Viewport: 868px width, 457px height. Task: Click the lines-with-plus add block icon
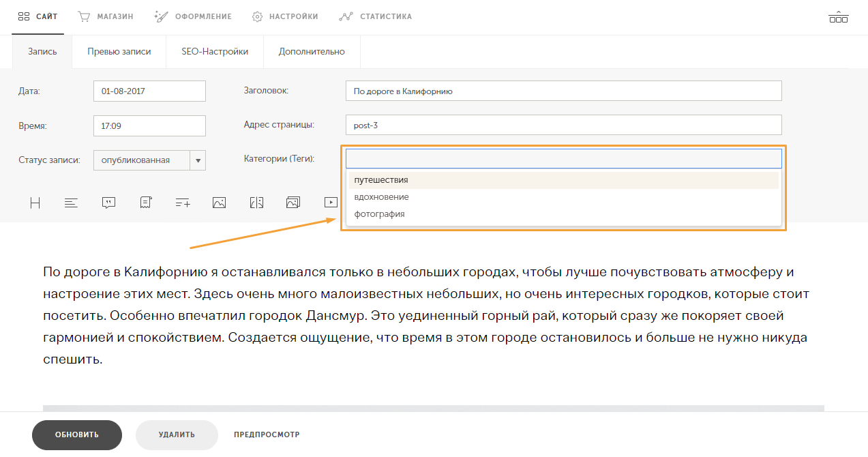coord(182,203)
